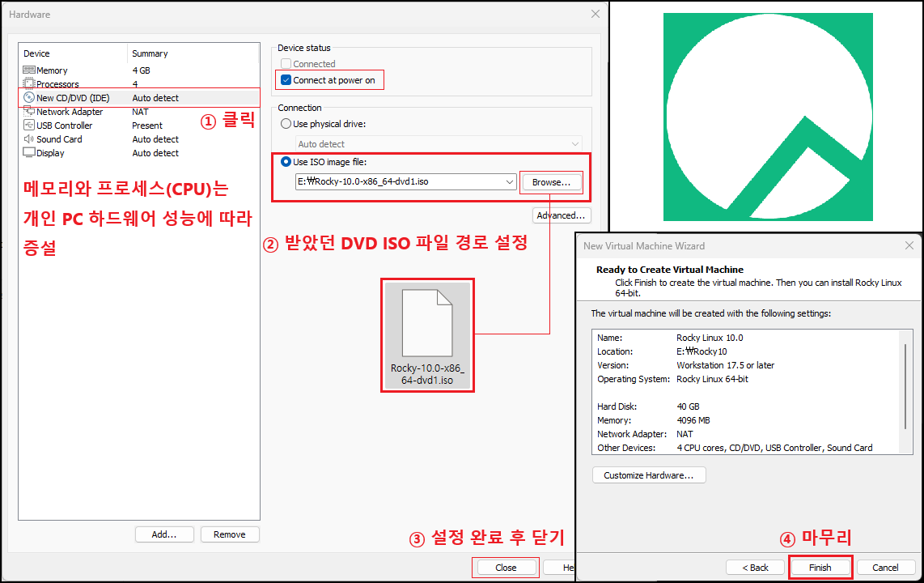The width and height of the screenshot is (924, 583).
Task: Click Customize Hardware... in the wizard
Action: tap(649, 475)
